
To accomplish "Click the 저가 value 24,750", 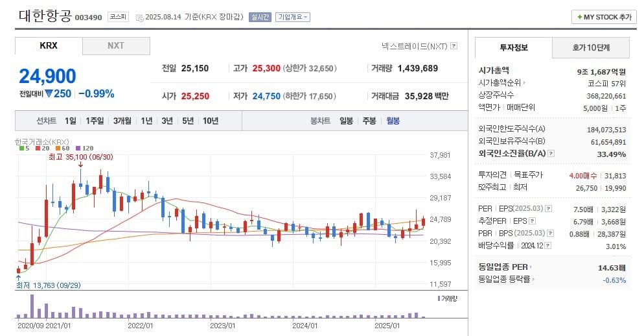I will click(x=266, y=96).
